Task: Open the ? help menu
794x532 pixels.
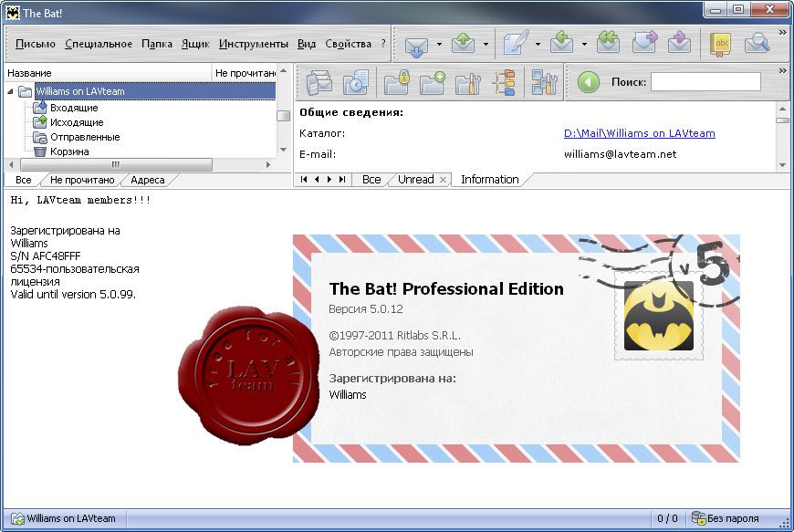Action: pyautogui.click(x=383, y=44)
